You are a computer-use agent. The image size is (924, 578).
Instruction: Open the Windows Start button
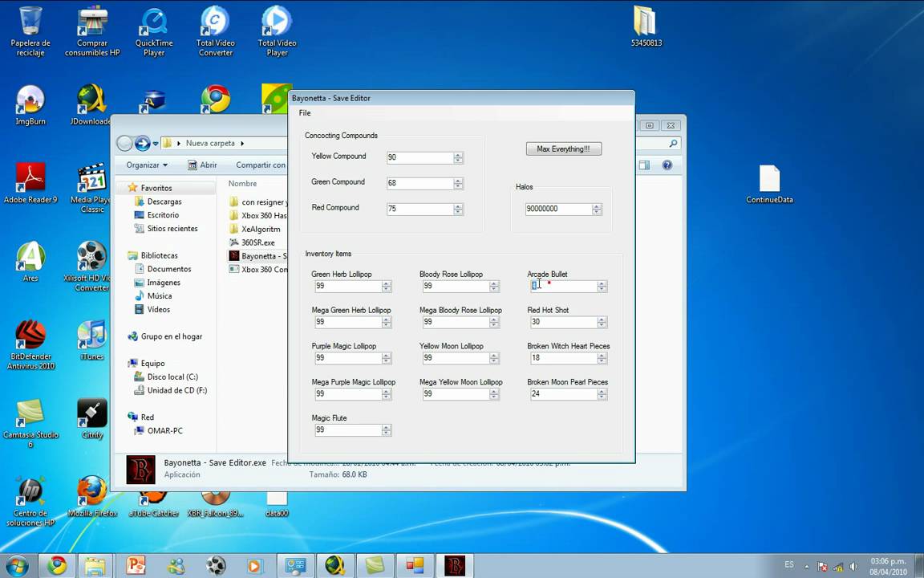(x=17, y=566)
